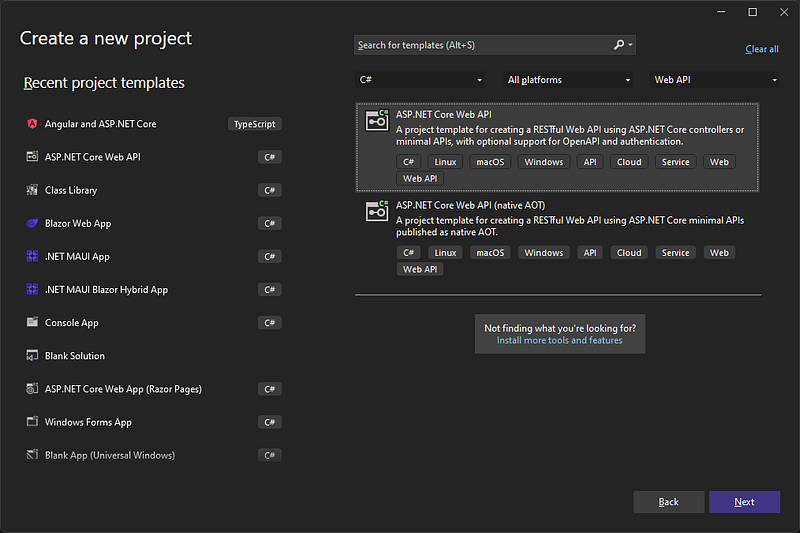Click the Linux tag on native AOT template
Image resolution: width=800 pixels, height=533 pixels.
pos(445,252)
